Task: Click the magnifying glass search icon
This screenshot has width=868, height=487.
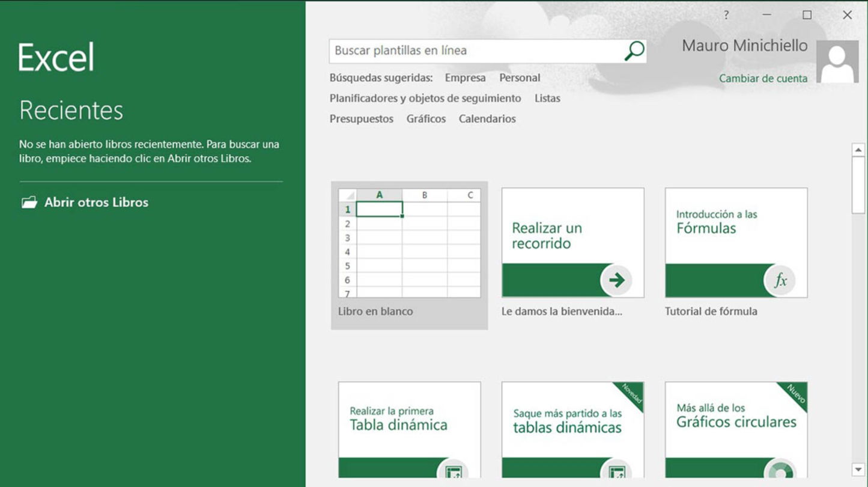Action: 634,51
